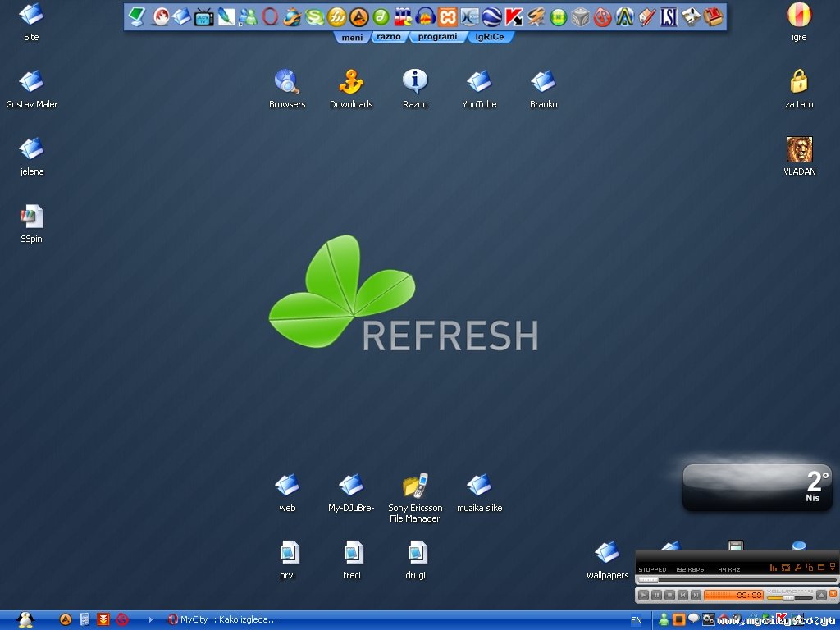The height and width of the screenshot is (630, 840).
Task: Open the yellow FL round icon in the dock
Action: [336, 17]
